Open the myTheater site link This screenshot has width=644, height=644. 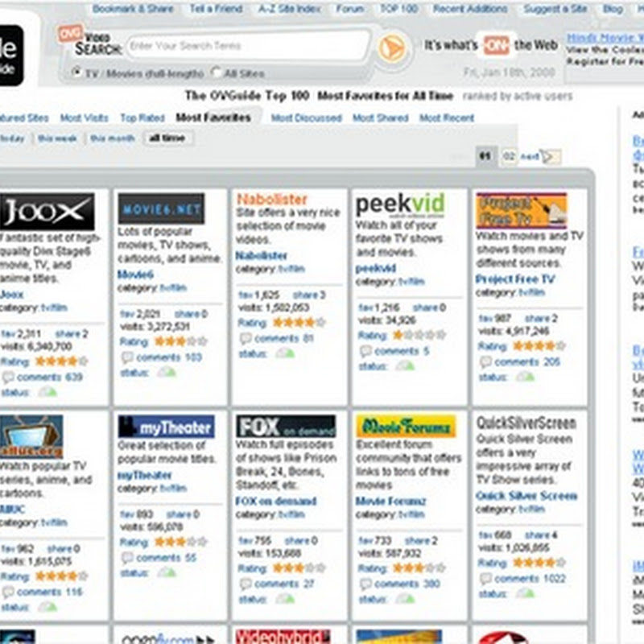click(144, 476)
